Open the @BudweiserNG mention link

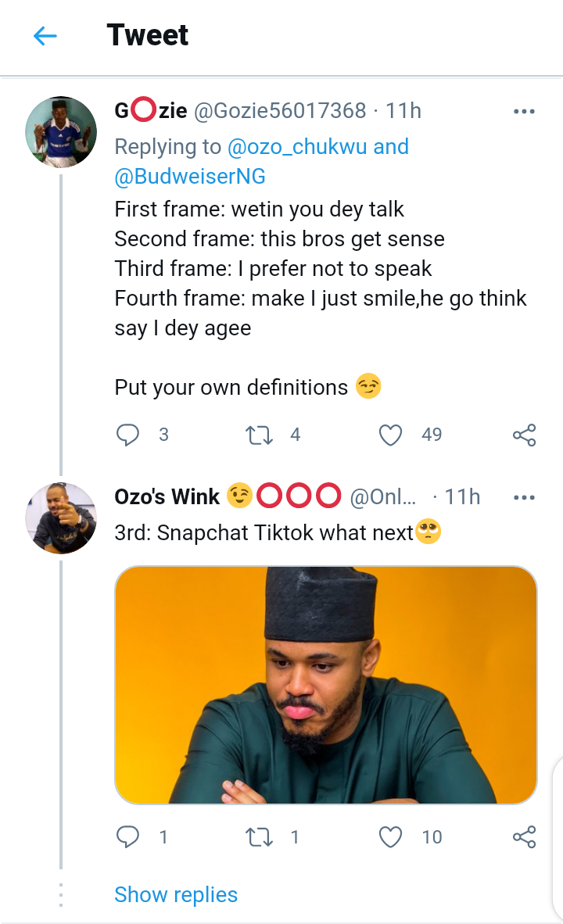(190, 176)
